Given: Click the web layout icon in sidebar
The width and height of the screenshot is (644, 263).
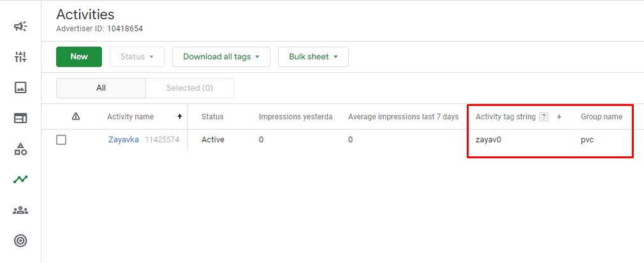Looking at the screenshot, I should pyautogui.click(x=20, y=118).
